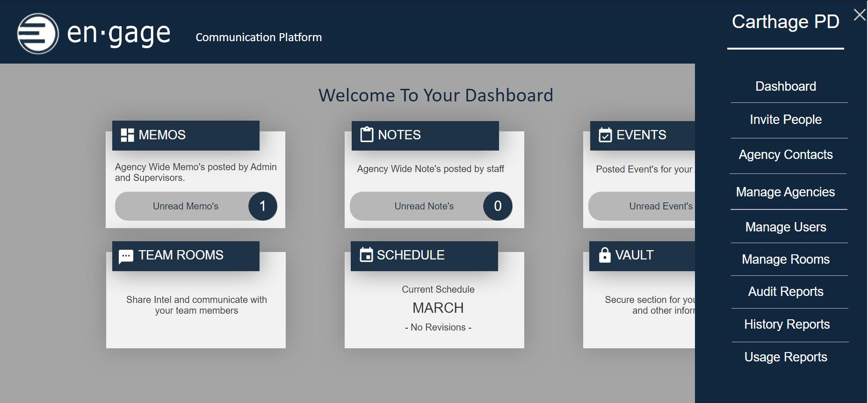
Task: Open Audit Reports
Action: (785, 292)
